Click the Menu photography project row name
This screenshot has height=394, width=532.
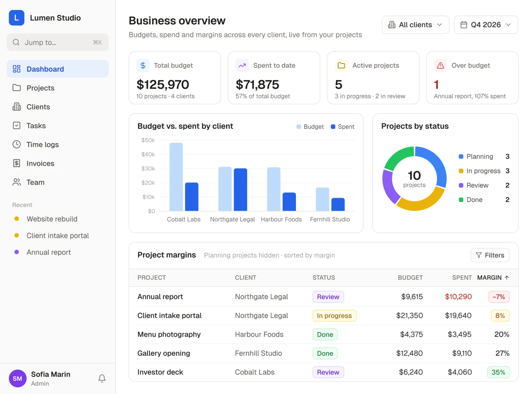[x=169, y=334]
